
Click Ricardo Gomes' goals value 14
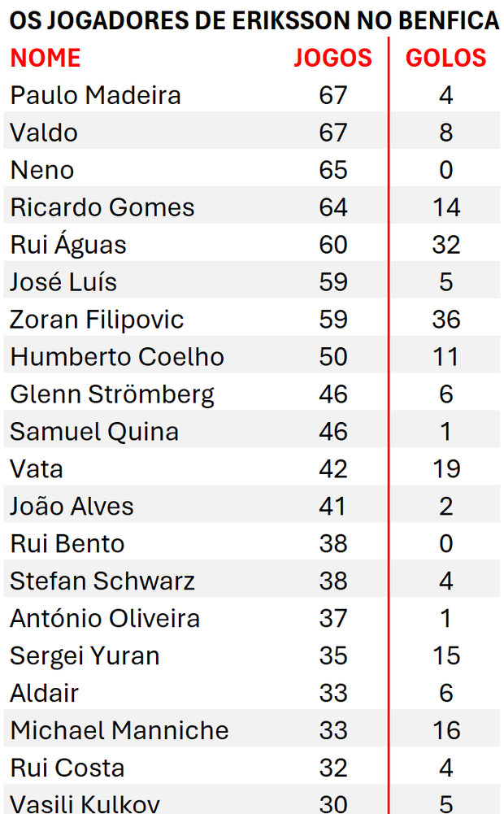tap(446, 207)
